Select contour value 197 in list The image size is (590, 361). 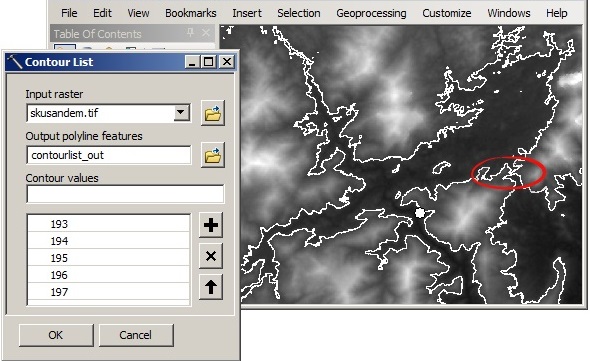click(108, 292)
